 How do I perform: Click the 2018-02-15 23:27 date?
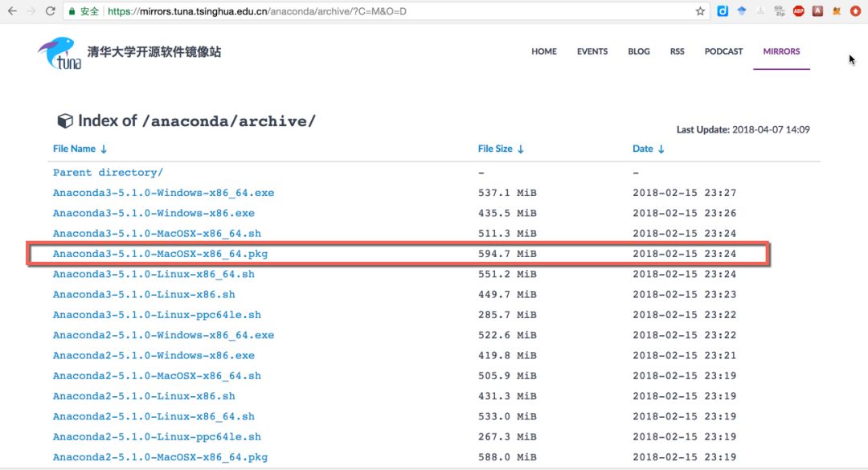(x=684, y=193)
